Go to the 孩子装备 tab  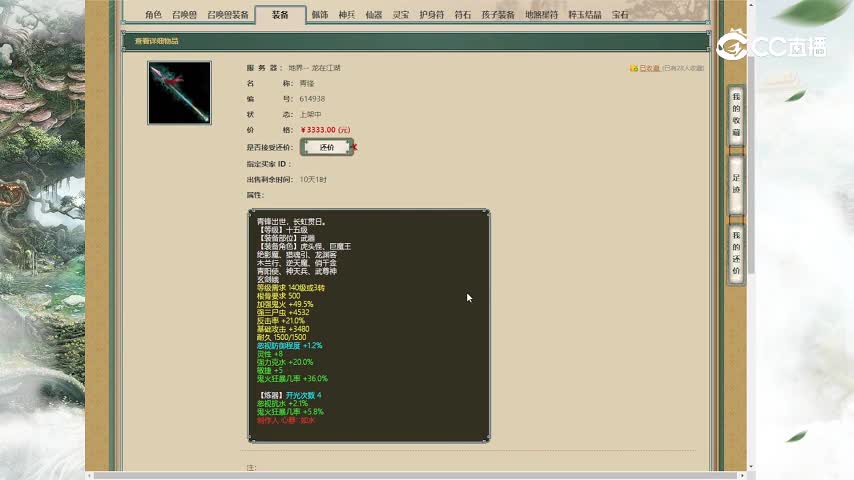(x=498, y=15)
